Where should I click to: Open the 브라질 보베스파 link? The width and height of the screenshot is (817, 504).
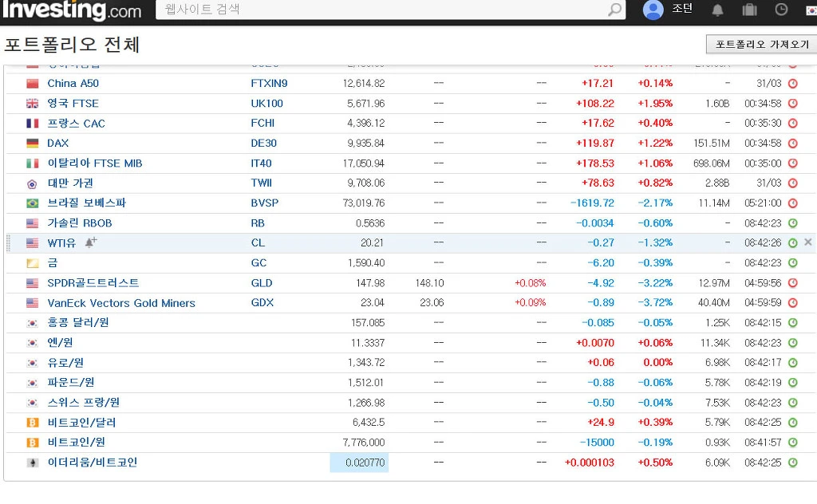(86, 203)
